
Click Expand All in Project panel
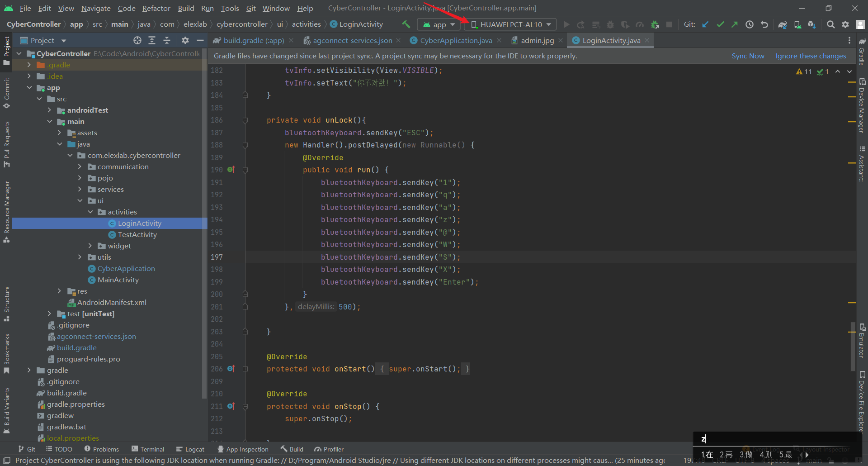tap(152, 40)
